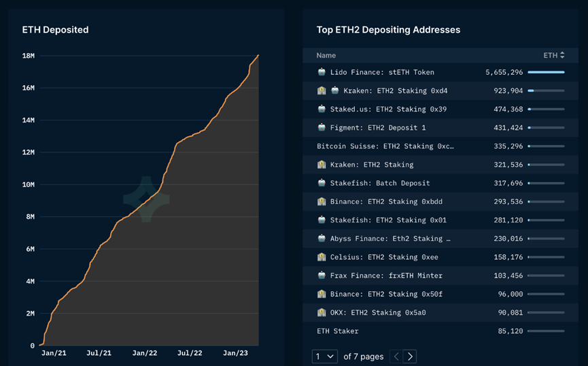
Task: Click the 321,536 ETH value
Action: click(508, 165)
